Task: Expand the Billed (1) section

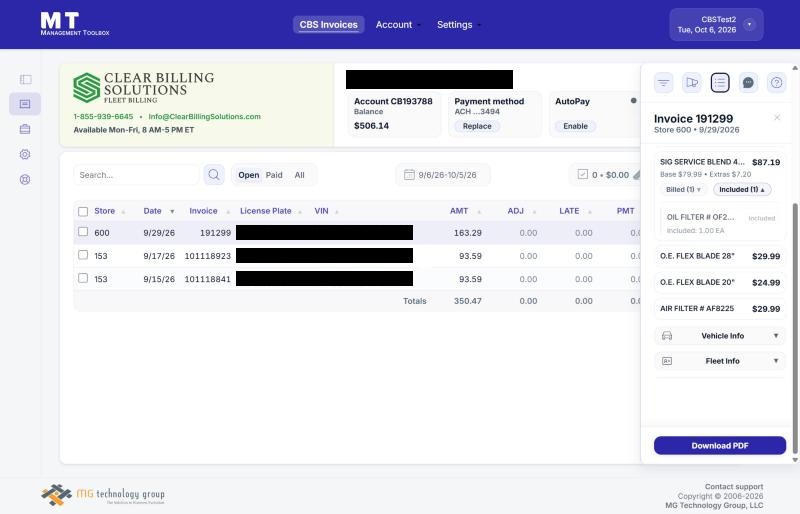Action: 683,189
